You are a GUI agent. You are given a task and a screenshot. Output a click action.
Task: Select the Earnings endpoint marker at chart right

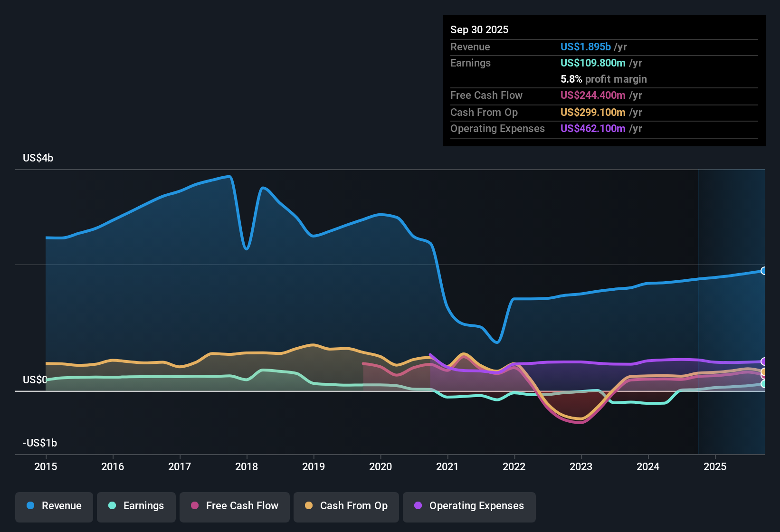pos(764,383)
